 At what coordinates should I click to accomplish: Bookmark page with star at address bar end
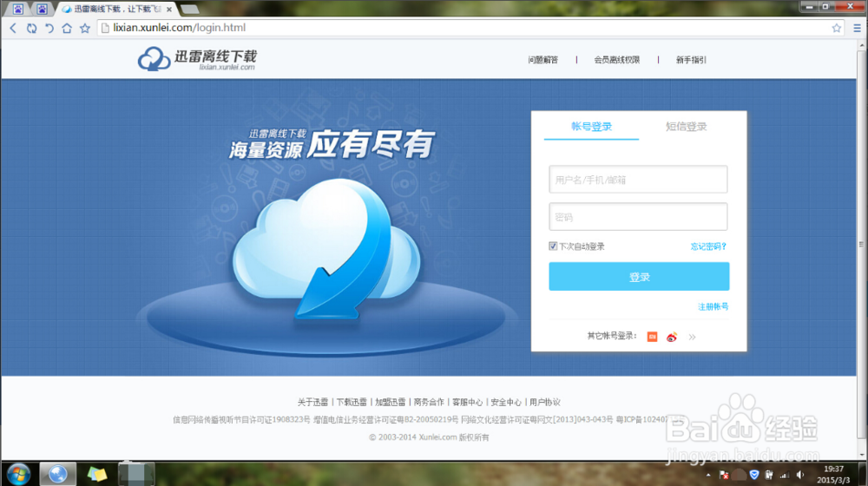click(837, 28)
